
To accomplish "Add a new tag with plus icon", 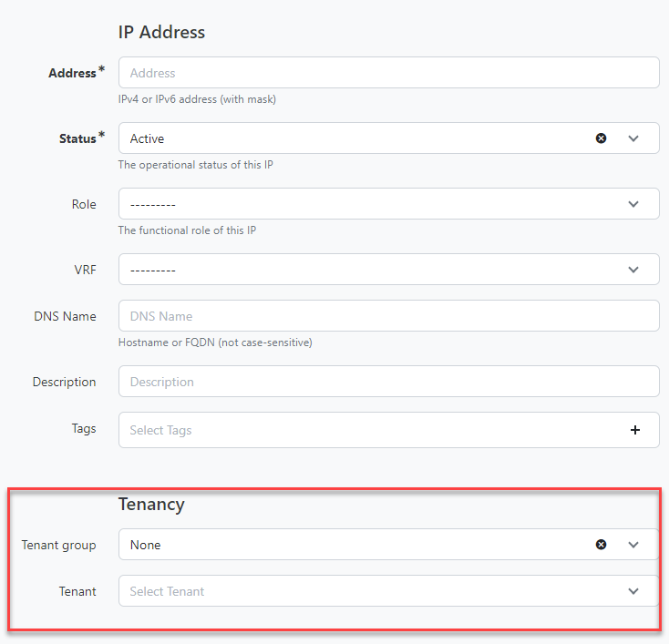I will (635, 430).
